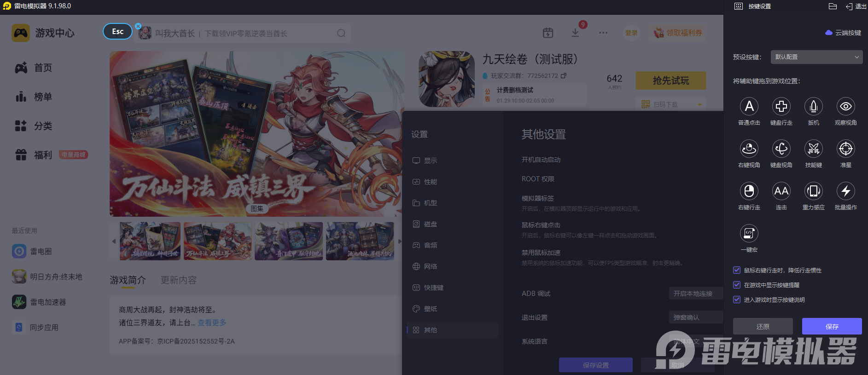The height and width of the screenshot is (375, 868).
Task: Select the 连击 repeated-tap key icon
Action: (781, 191)
